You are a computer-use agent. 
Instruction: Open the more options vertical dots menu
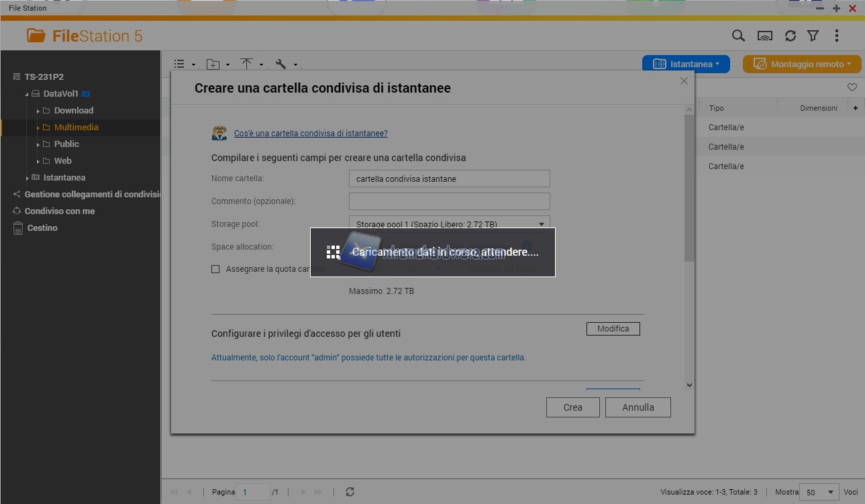click(x=836, y=36)
